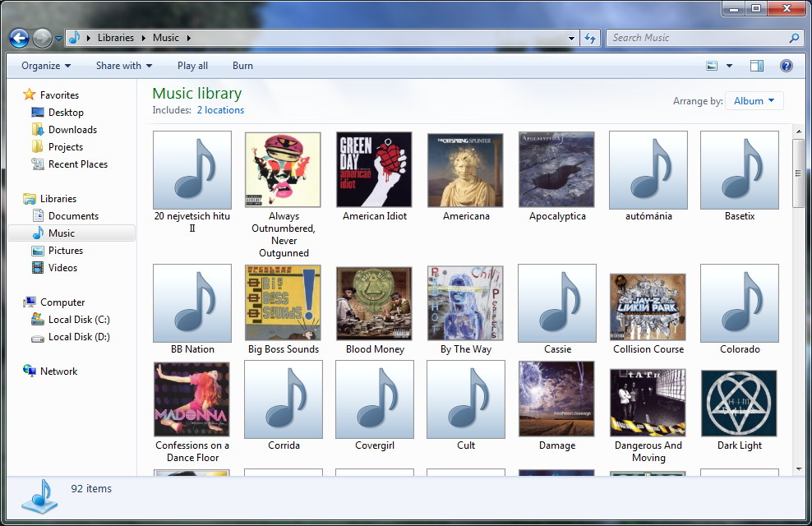This screenshot has height=526, width=812.
Task: Open Recent Places in Favorites
Action: point(69,164)
